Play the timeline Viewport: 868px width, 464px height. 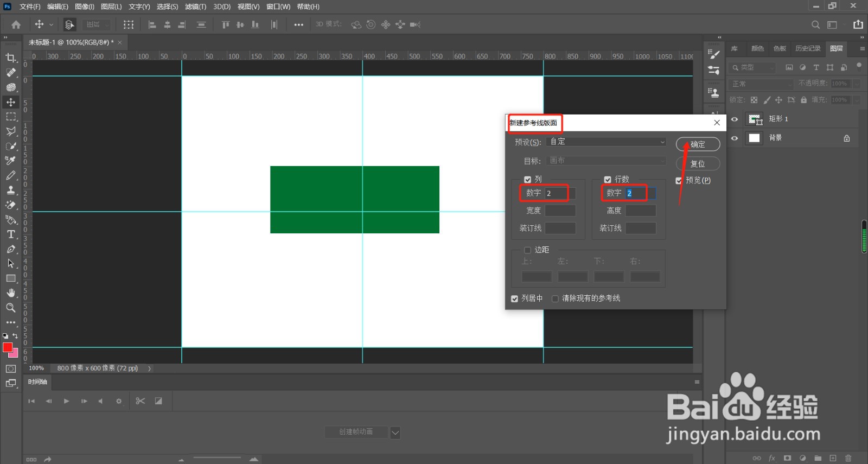(x=66, y=401)
